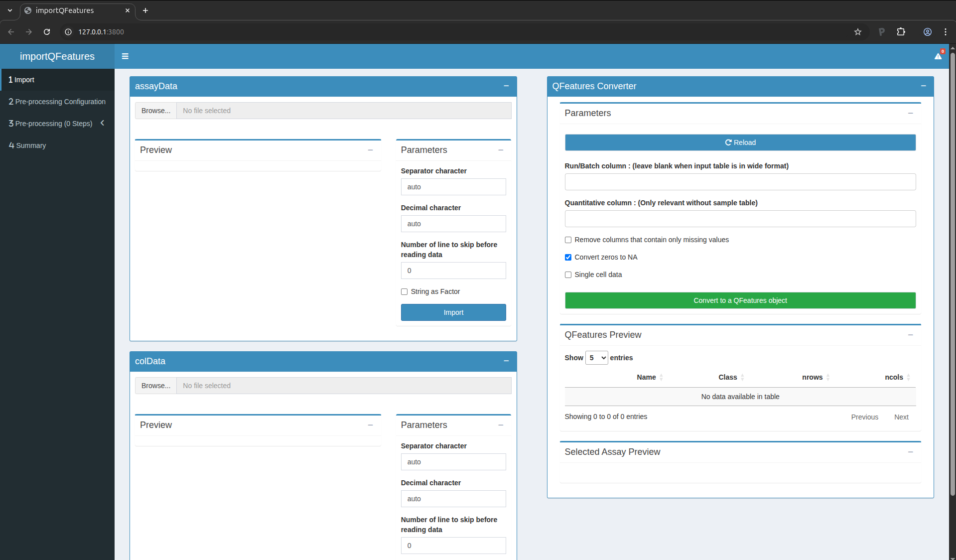The height and width of the screenshot is (560, 956).
Task: Click Browse for assayData file
Action: point(156,111)
